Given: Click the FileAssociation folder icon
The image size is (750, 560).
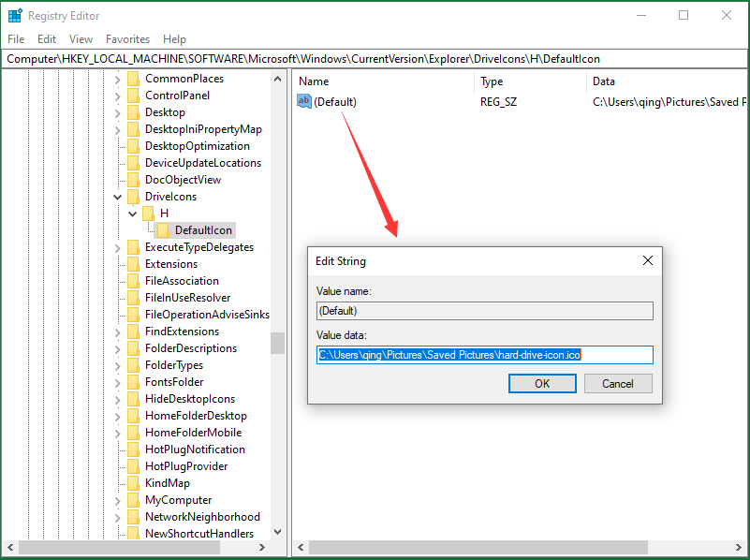Looking at the screenshot, I should (x=134, y=281).
